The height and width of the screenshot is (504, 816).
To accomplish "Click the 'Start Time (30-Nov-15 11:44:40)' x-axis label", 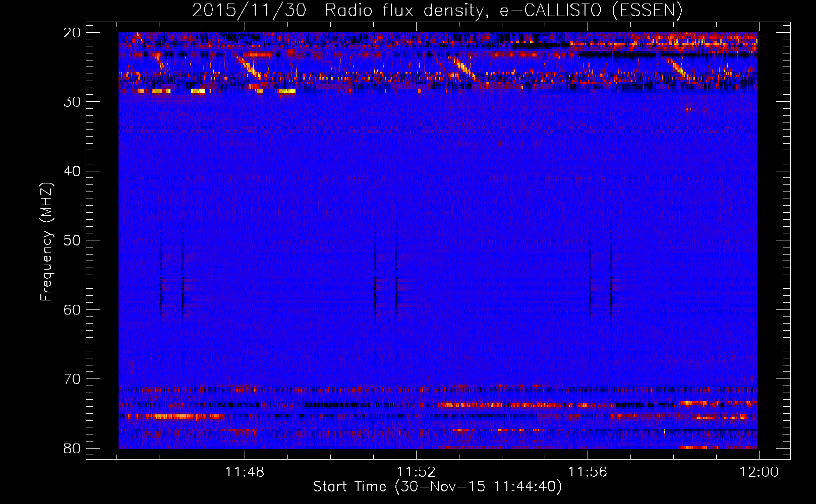I will pyautogui.click(x=437, y=487).
